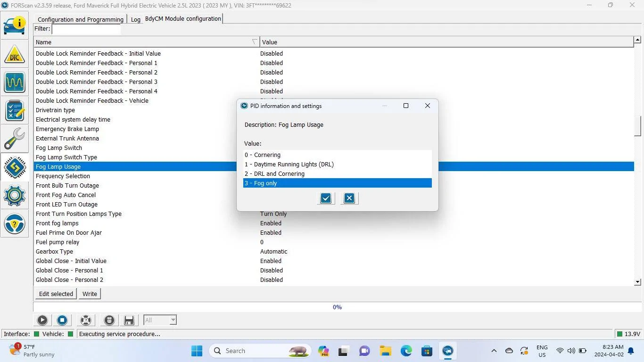The width and height of the screenshot is (644, 362).
Task: Click the list scrollbar up arrow
Action: [637, 41]
